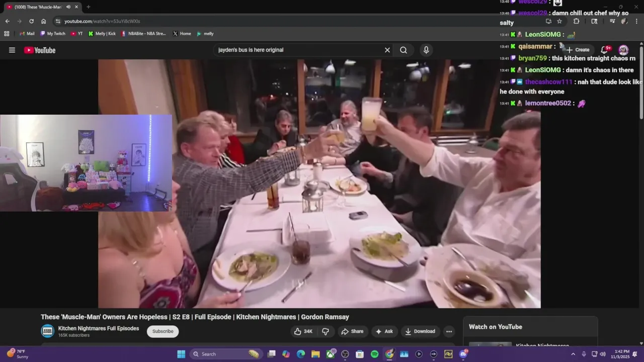
Task: Open a new Chrome tab
Action: tap(89, 7)
